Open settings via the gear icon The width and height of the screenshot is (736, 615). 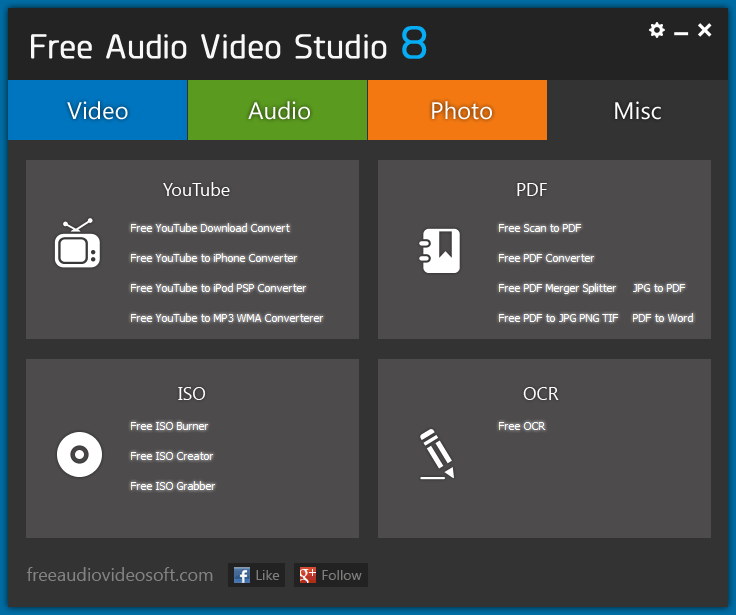click(657, 30)
